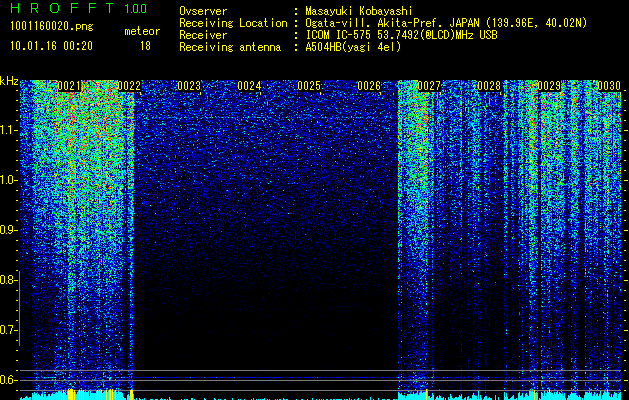The width and height of the screenshot is (629, 400).
Task: Click time marker 0022
Action: point(129,86)
